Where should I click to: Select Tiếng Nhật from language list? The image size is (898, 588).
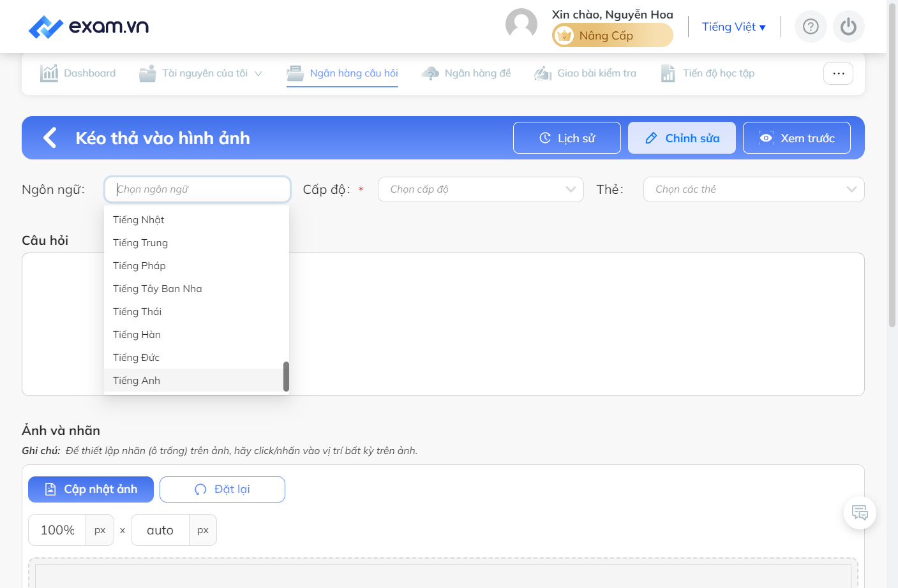197,219
